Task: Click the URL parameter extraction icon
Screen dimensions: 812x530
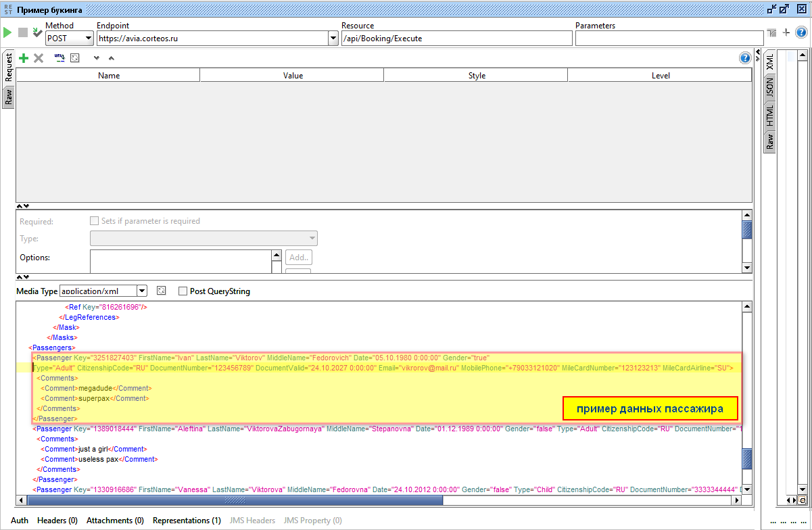Action: 59,58
